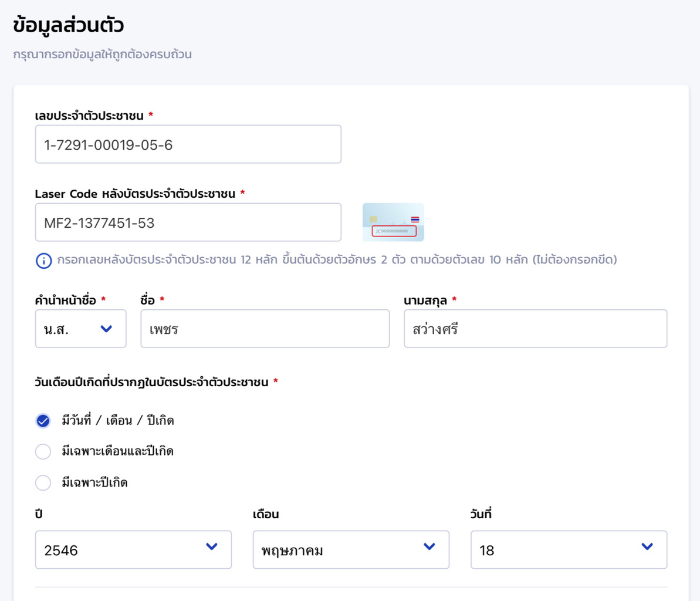This screenshot has height=601, width=700.
Task: Click the chevron arrow in the วันที่ box
Action: tap(647, 546)
